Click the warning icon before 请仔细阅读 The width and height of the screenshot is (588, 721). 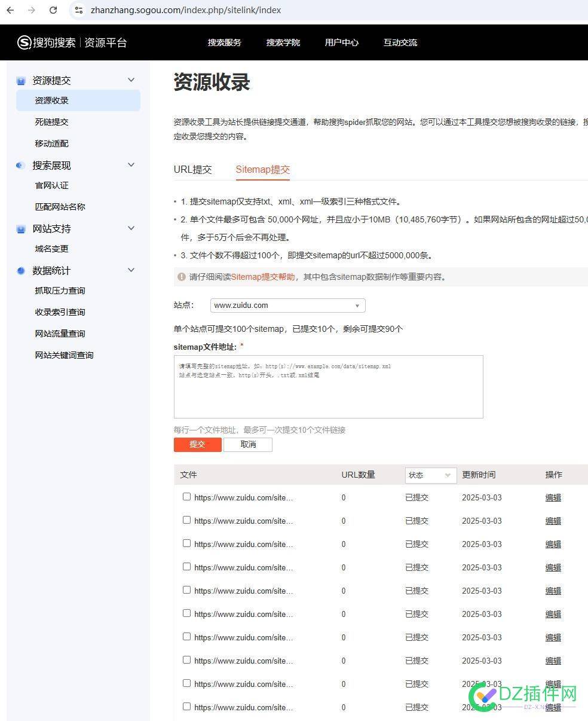pos(181,277)
